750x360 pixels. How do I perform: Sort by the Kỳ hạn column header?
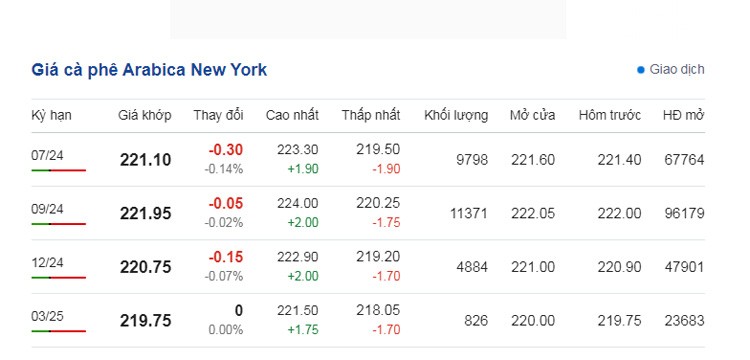click(51, 115)
